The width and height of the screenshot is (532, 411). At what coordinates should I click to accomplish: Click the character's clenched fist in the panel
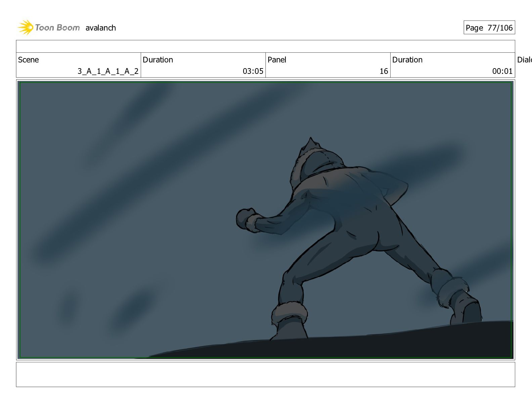coord(248,220)
